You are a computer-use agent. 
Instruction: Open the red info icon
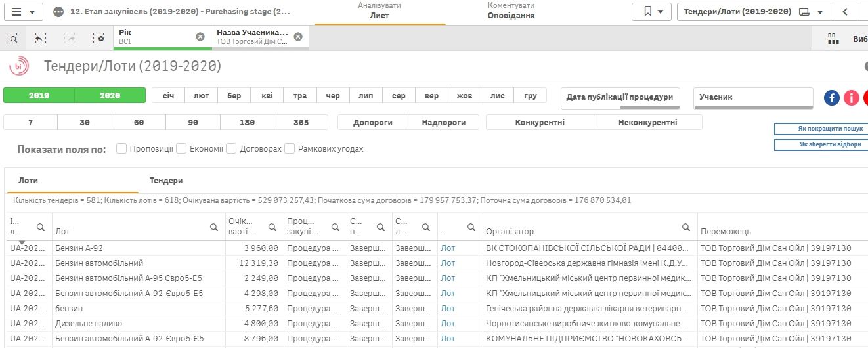coord(852,98)
